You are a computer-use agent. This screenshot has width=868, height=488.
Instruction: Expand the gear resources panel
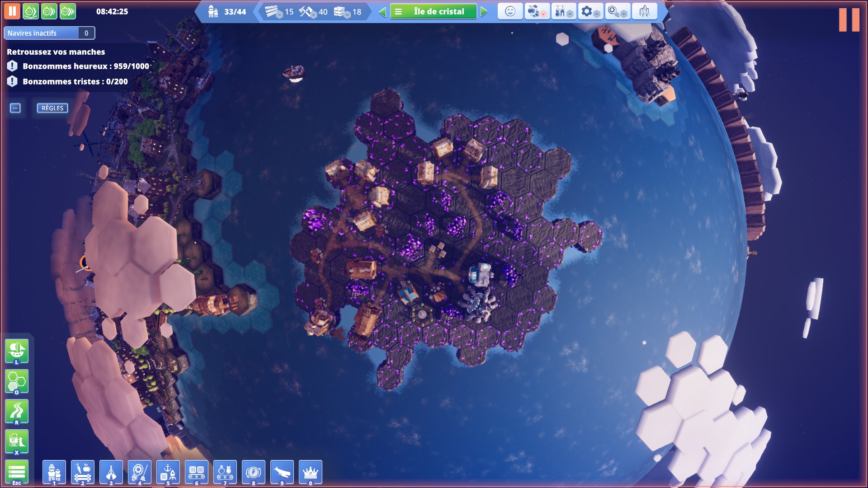pyautogui.click(x=590, y=11)
